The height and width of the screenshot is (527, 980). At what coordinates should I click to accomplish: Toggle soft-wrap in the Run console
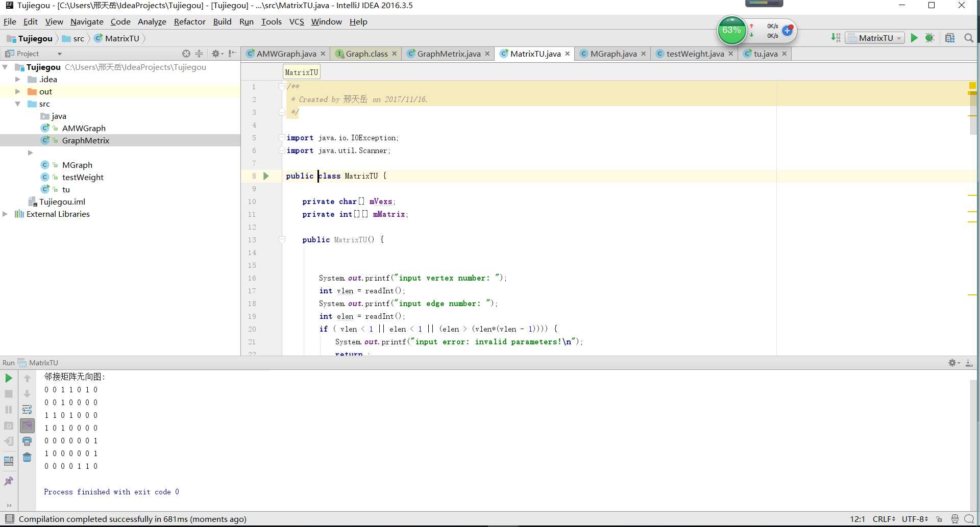pos(27,410)
